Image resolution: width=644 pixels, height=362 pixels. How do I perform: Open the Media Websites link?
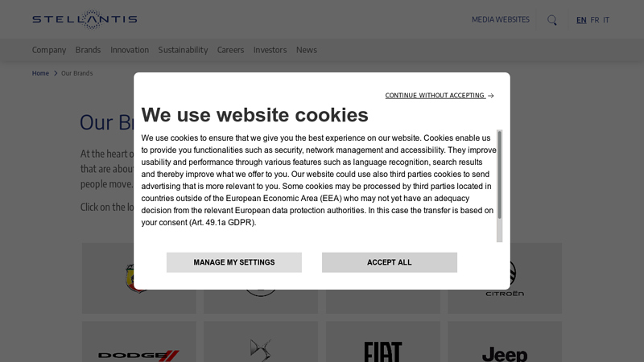coord(500,19)
